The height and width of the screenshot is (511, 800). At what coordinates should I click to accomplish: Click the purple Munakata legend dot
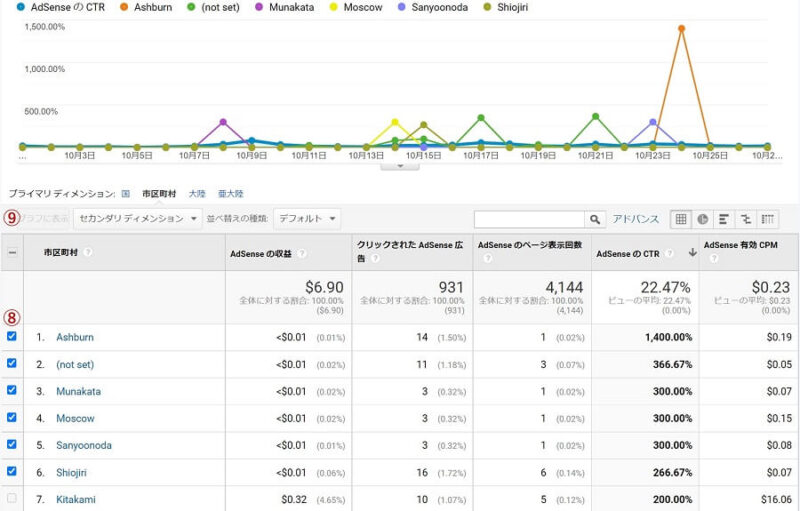pos(259,7)
